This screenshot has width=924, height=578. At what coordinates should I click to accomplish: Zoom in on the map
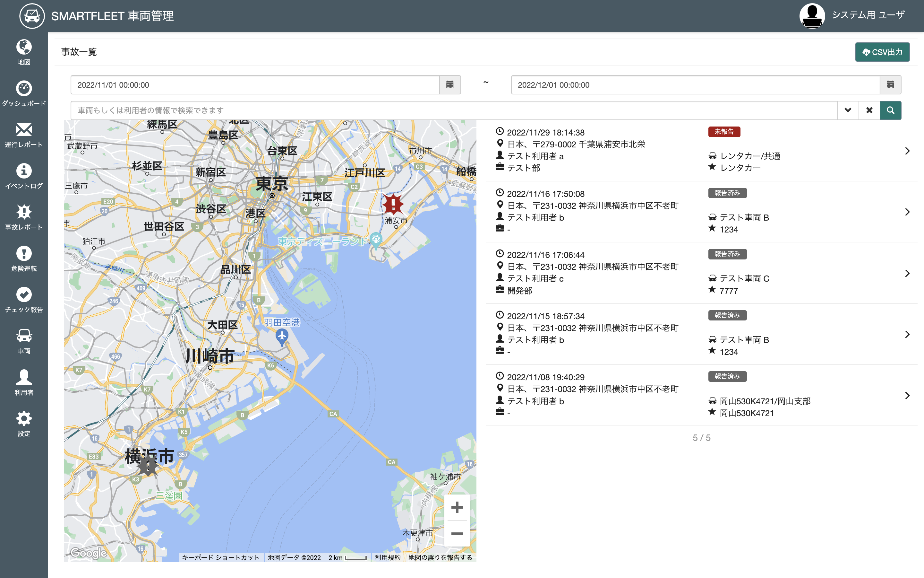tap(457, 507)
